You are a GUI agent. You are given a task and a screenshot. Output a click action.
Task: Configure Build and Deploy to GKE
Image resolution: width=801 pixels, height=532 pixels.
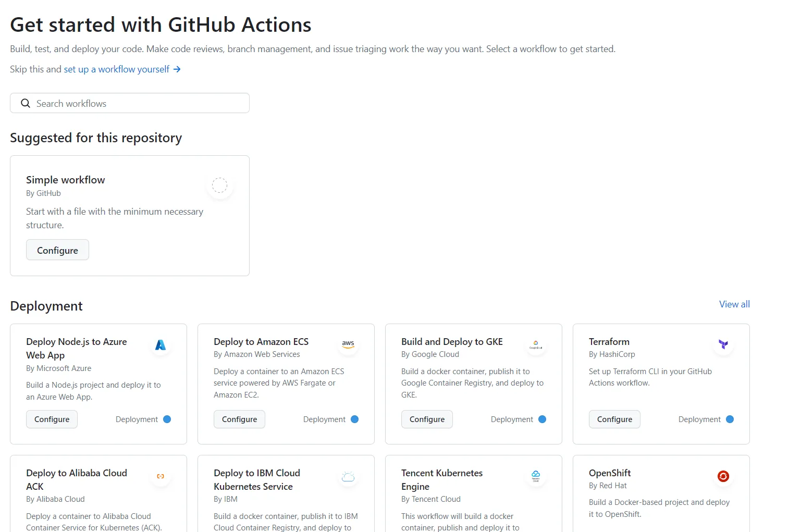[427, 419]
